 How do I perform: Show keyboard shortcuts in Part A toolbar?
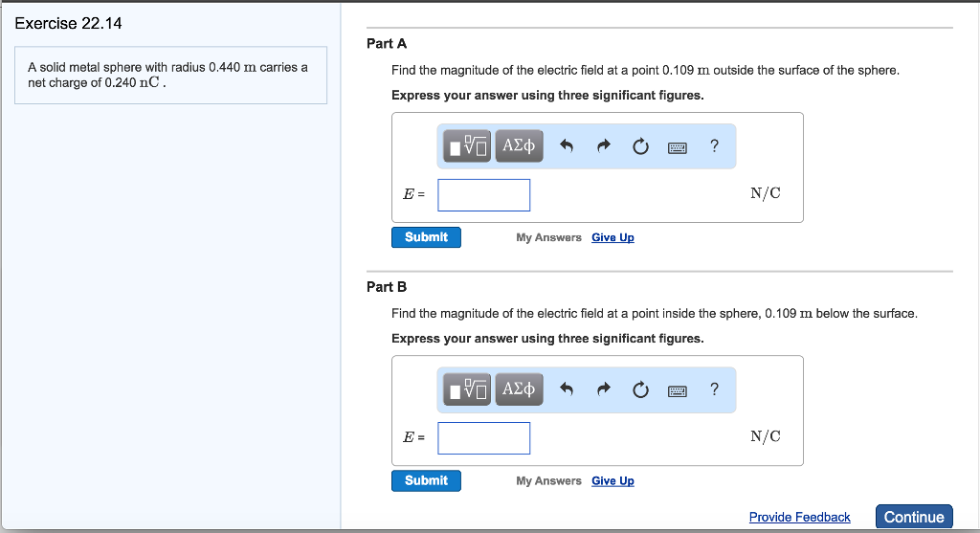(x=678, y=147)
